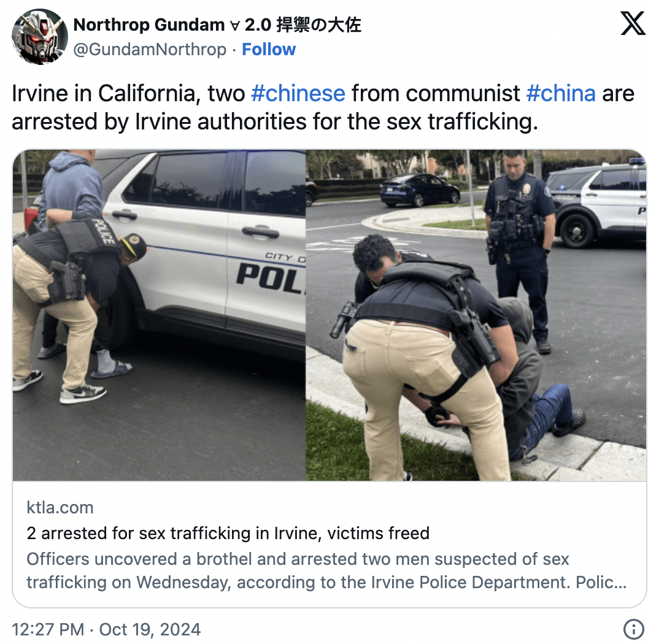This screenshot has height=644, width=648.
Task: Click the ktla.com link card footer
Action: click(x=330, y=544)
